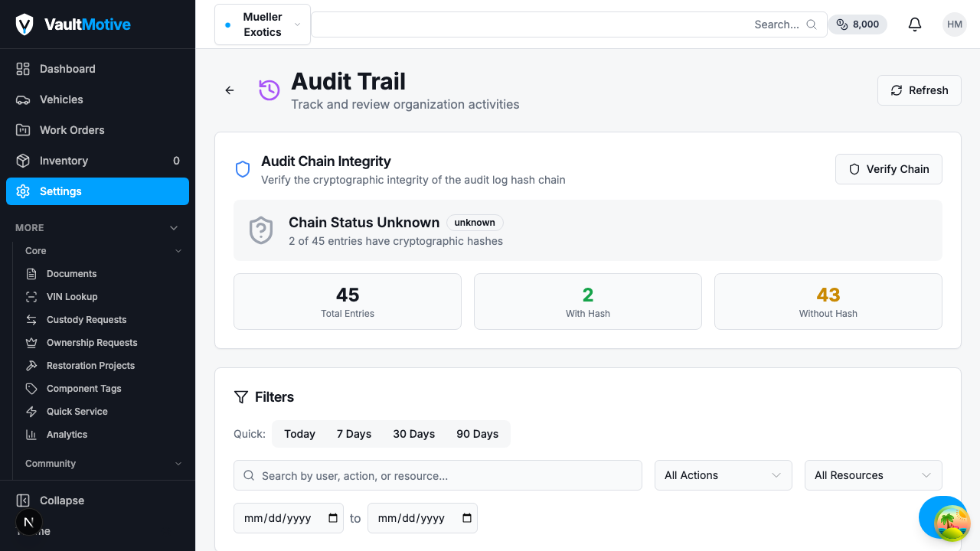Open the end date calendar picker
Viewport: 980px width, 551px height.
[x=467, y=518]
